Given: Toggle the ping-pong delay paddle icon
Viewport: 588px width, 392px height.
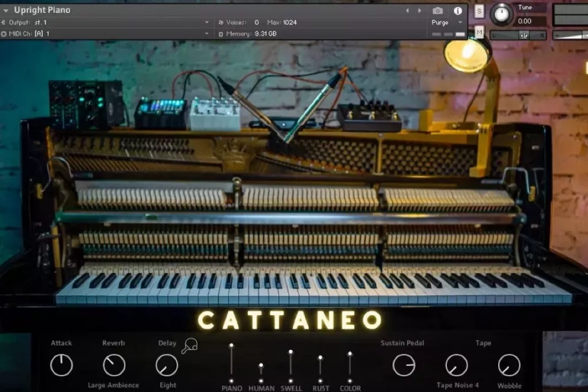Looking at the screenshot, I should tap(190, 346).
